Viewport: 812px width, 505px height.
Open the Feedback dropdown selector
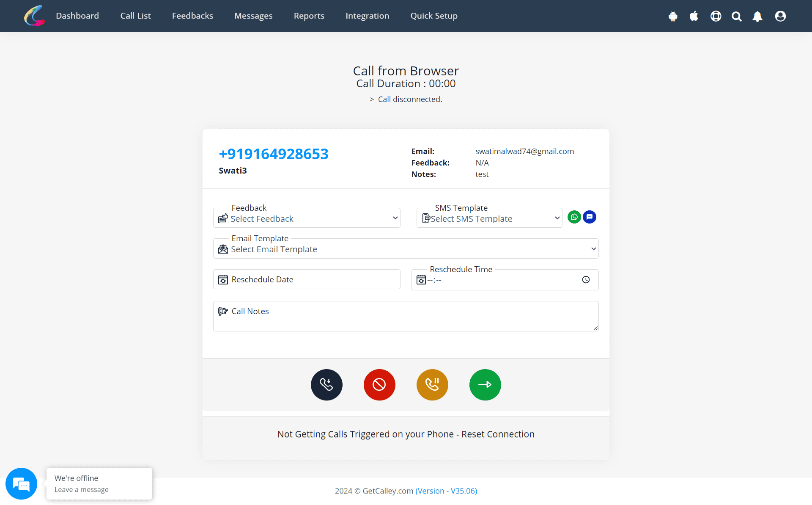(x=307, y=218)
